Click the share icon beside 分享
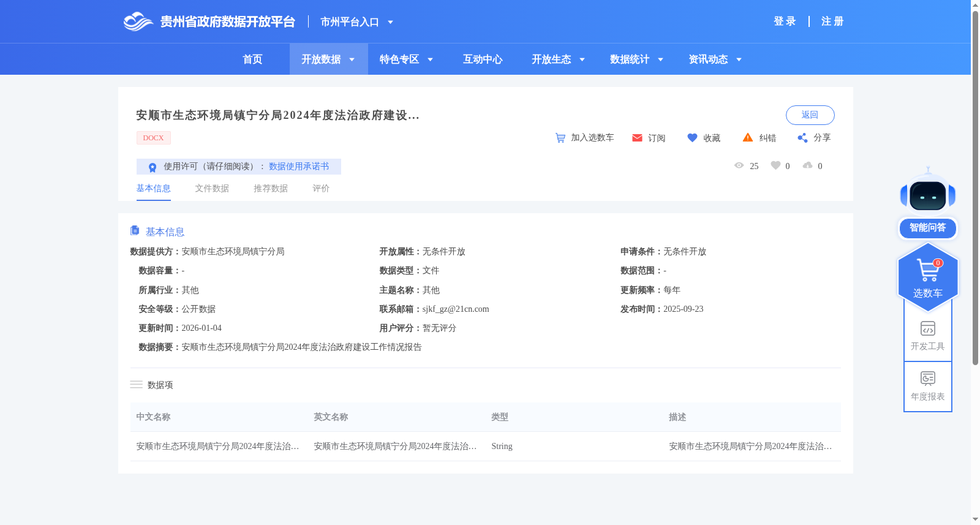Image resolution: width=980 pixels, height=525 pixels. tap(802, 138)
